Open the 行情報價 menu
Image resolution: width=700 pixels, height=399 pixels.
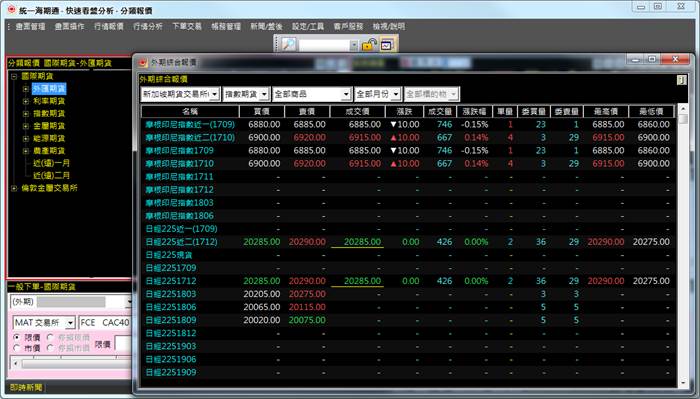109,27
